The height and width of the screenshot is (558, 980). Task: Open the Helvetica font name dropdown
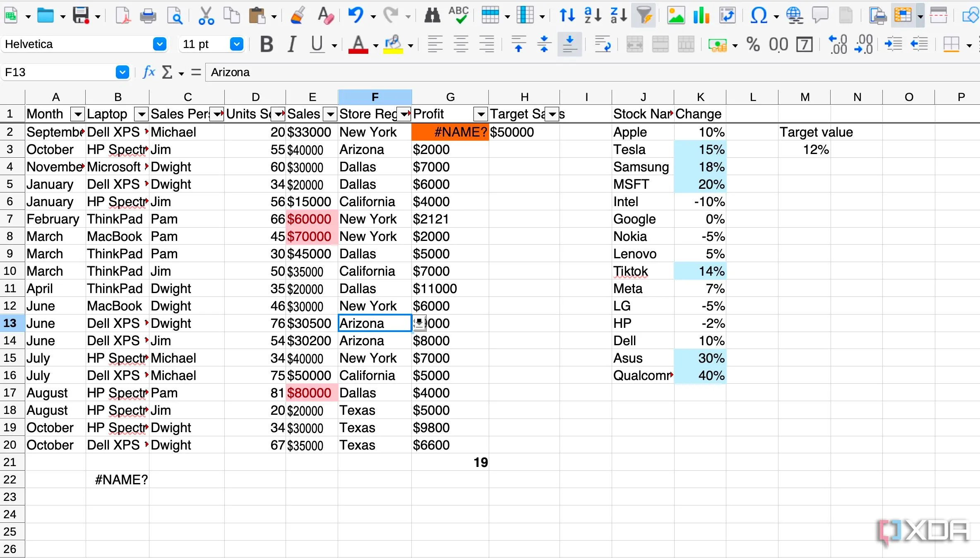pos(159,44)
